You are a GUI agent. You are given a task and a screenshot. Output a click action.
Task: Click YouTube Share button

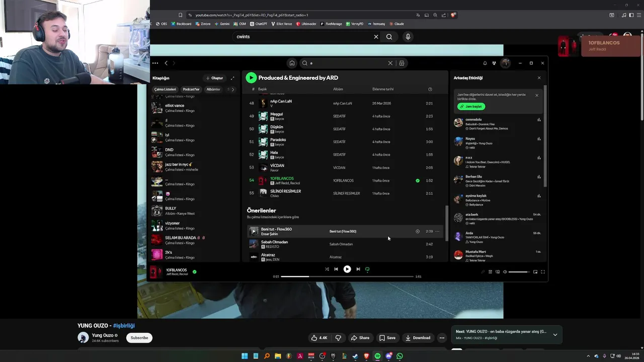pyautogui.click(x=360, y=338)
